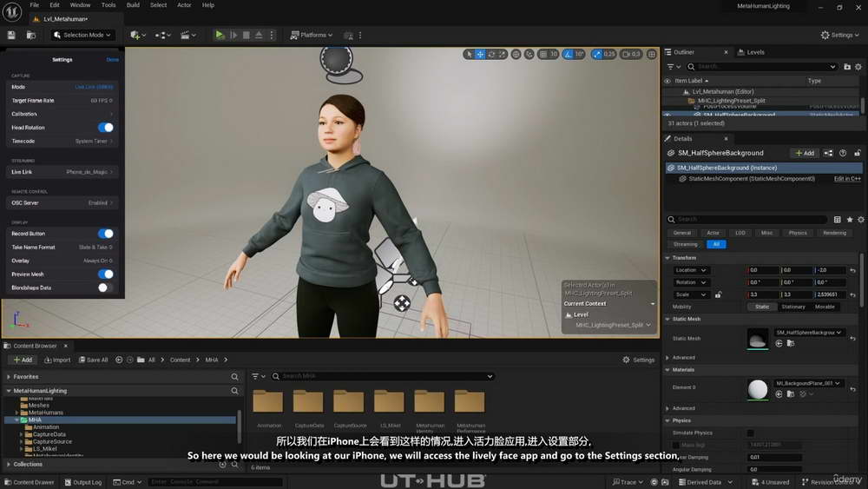Click Add button in Content Browser

pos(23,360)
